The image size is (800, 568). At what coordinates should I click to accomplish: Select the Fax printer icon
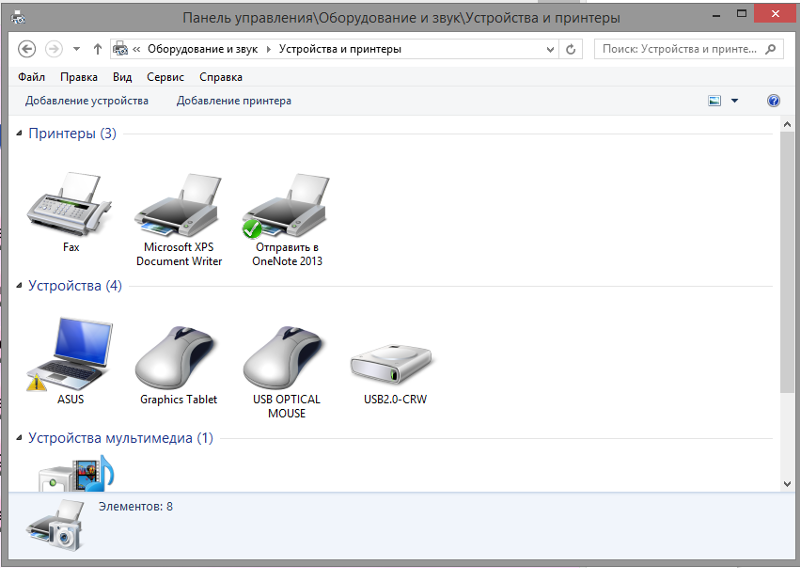(70, 204)
